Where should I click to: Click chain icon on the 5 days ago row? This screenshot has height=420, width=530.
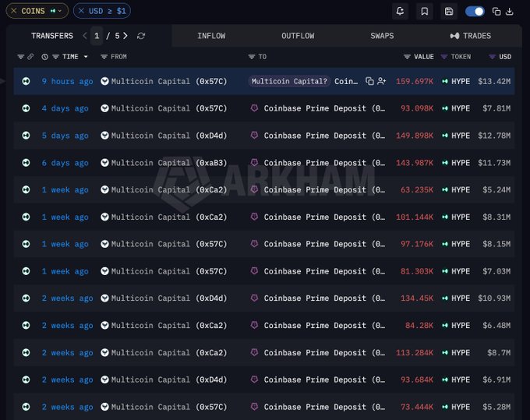click(26, 136)
